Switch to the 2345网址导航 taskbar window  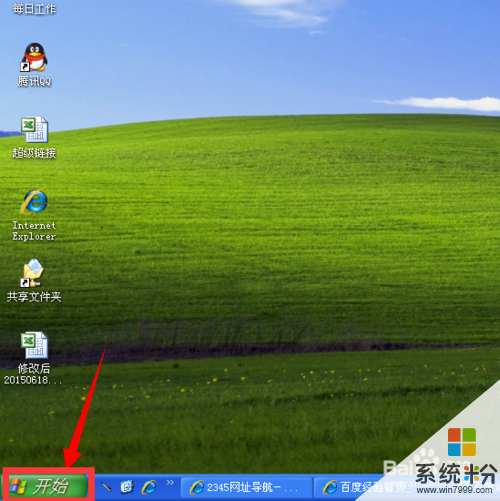pyautogui.click(x=246, y=488)
